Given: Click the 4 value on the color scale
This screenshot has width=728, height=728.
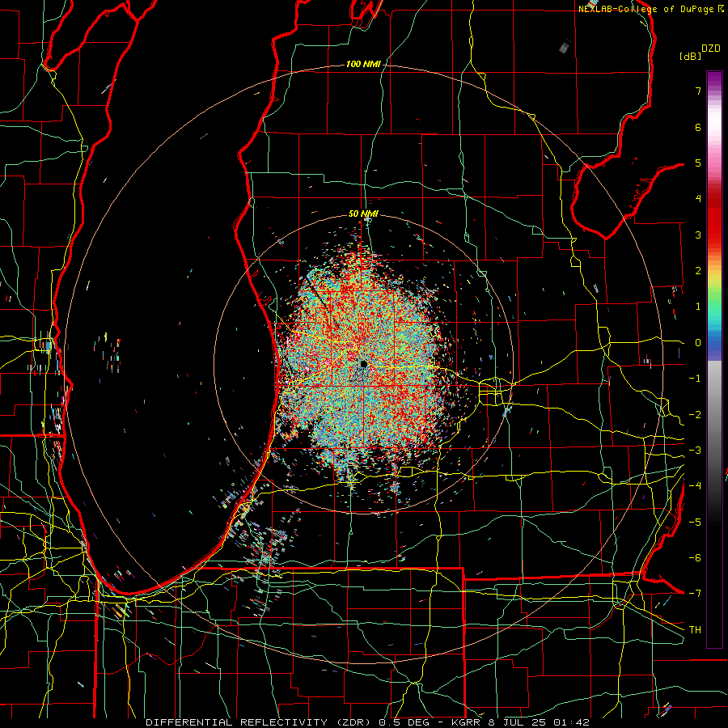Looking at the screenshot, I should tap(698, 199).
